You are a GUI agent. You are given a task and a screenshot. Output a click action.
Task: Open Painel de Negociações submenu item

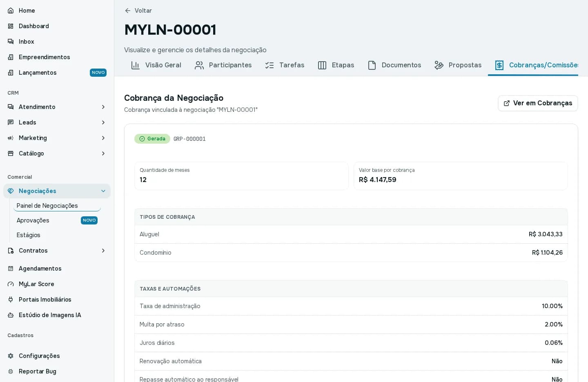pos(57,206)
